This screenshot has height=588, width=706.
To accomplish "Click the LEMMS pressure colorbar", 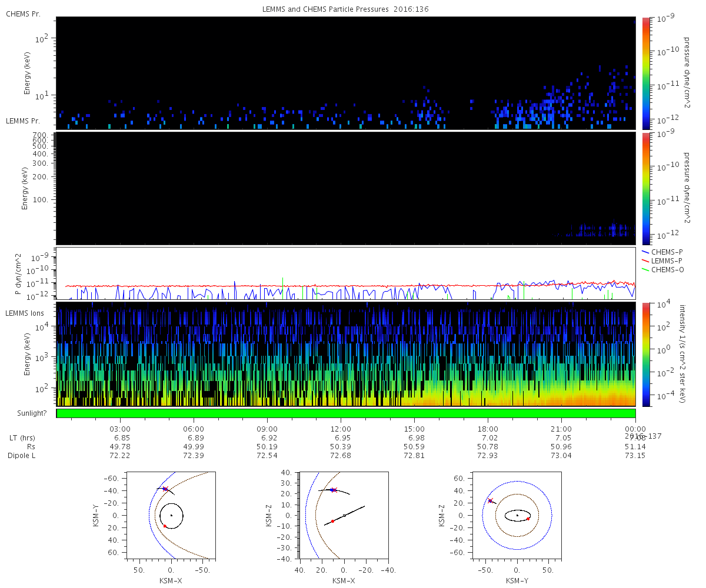I will coord(645,188).
